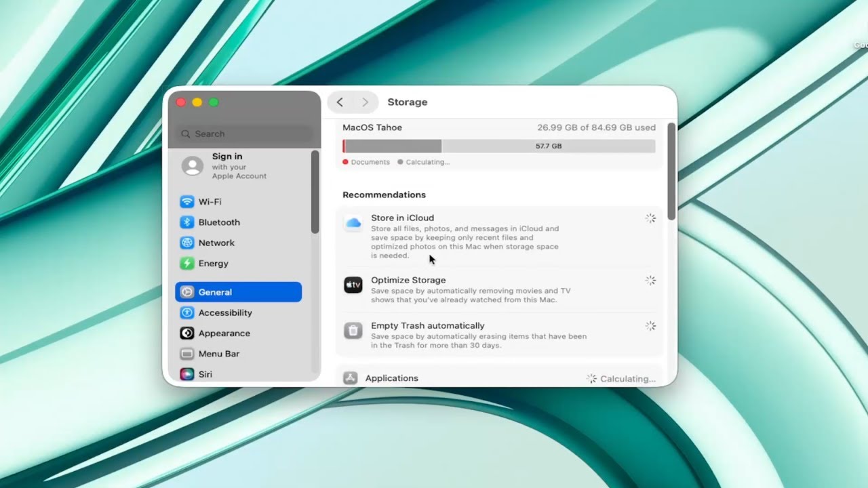Click the 26.99 GB of 84.69 GB used text
The width and height of the screenshot is (868, 488).
click(596, 127)
